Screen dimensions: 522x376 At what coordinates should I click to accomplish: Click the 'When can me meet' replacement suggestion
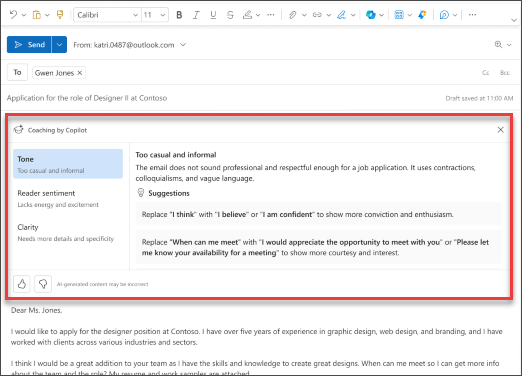(x=318, y=247)
